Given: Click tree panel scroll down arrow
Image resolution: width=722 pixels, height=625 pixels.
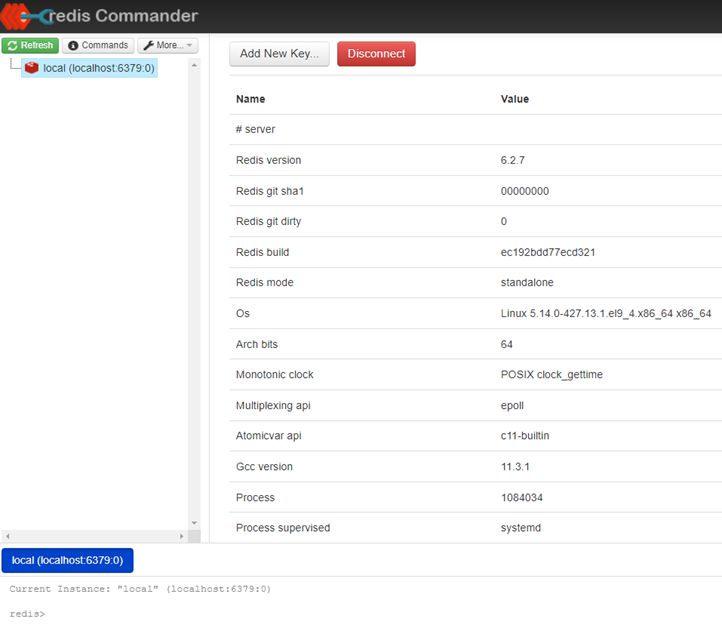Looking at the screenshot, I should [x=194, y=523].
